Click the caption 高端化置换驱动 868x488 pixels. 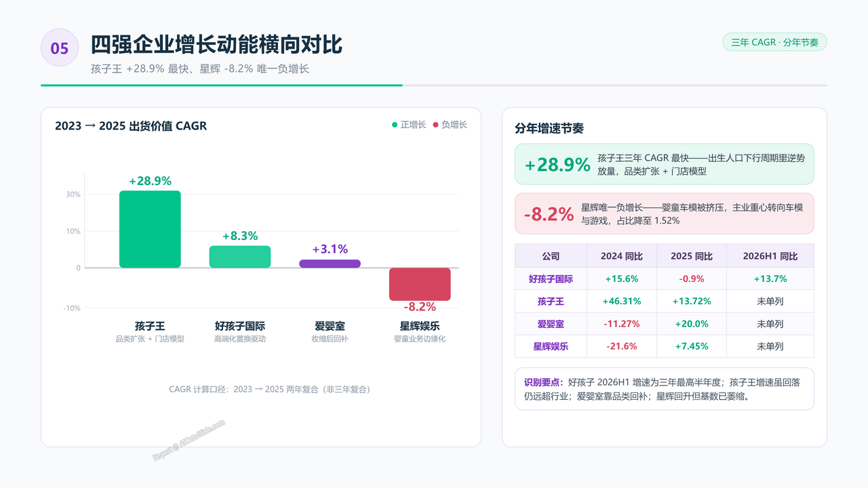(x=240, y=339)
